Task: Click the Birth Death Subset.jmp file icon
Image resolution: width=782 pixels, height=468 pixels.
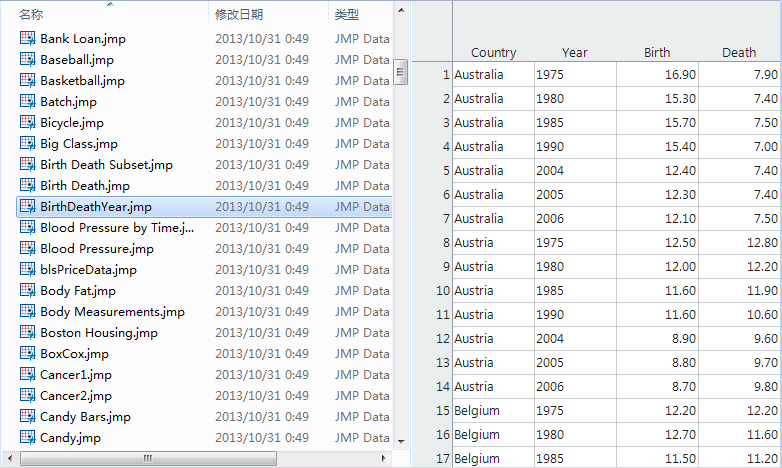Action: 27,164
